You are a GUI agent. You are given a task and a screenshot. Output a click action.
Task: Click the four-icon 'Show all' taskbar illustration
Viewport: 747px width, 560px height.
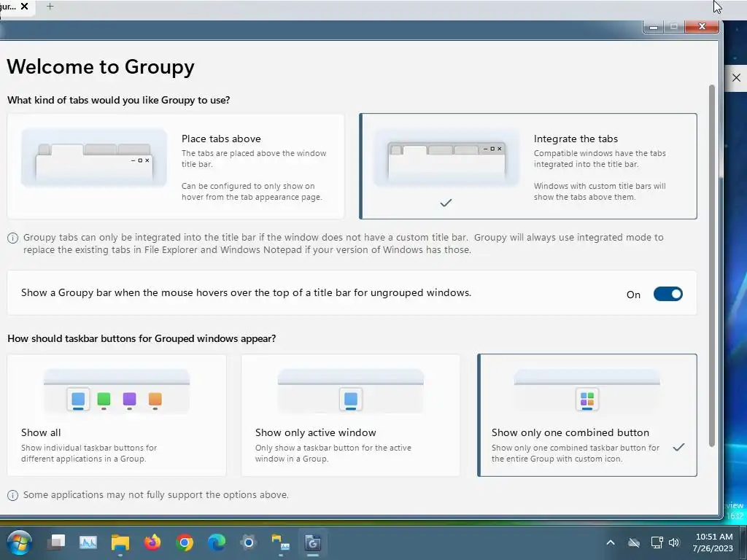click(117, 392)
